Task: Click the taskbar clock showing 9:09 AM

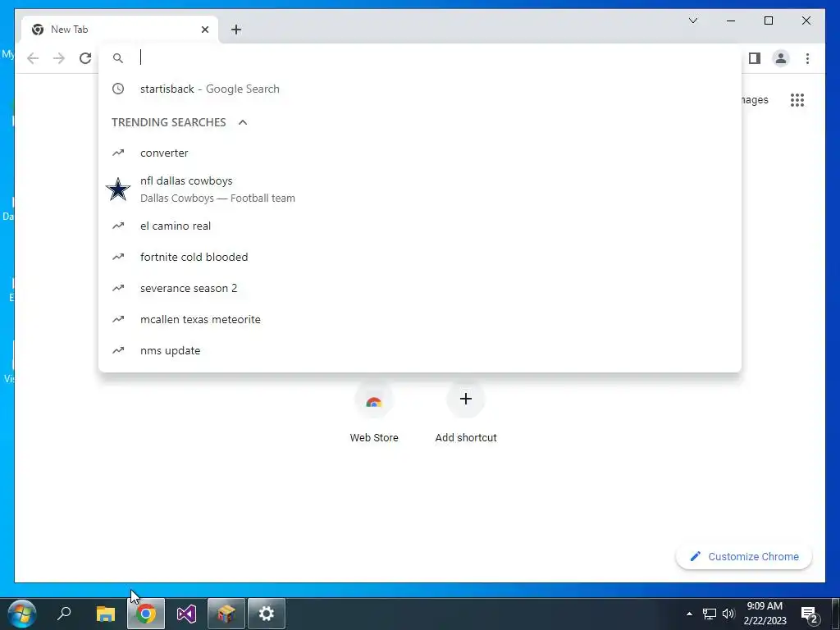Action: tap(765, 614)
